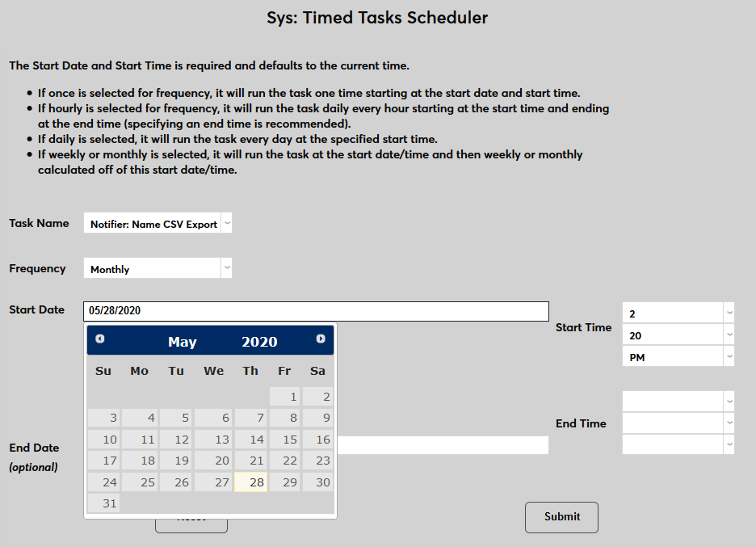Go to next month in calendar
The height and width of the screenshot is (547, 756).
tap(321, 339)
